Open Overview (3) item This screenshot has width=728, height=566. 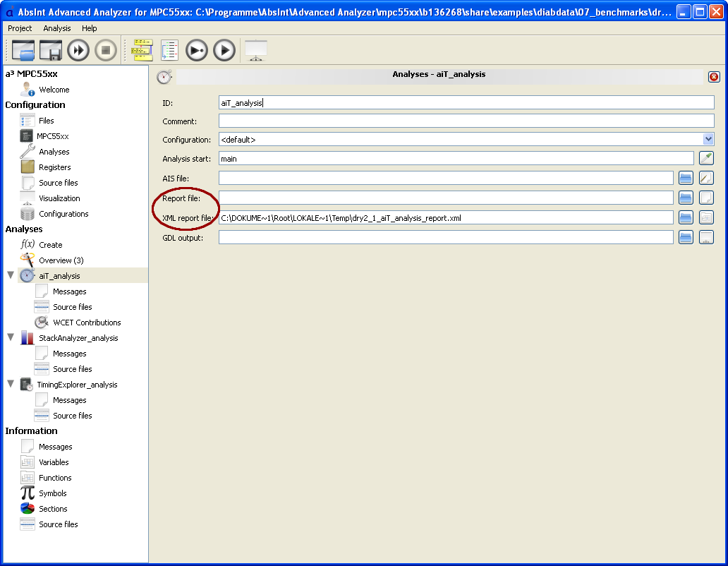pos(52,260)
